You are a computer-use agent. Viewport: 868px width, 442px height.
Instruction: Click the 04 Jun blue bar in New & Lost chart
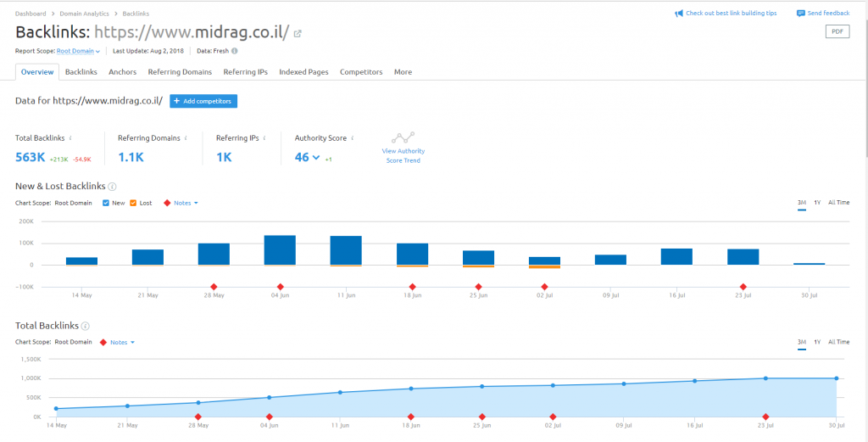(x=280, y=249)
